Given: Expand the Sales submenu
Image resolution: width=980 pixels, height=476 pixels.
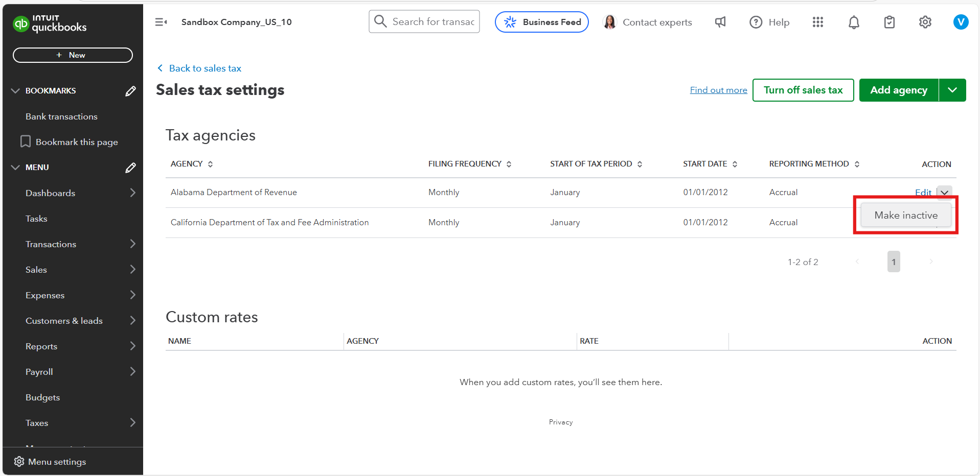Looking at the screenshot, I should click(x=133, y=269).
